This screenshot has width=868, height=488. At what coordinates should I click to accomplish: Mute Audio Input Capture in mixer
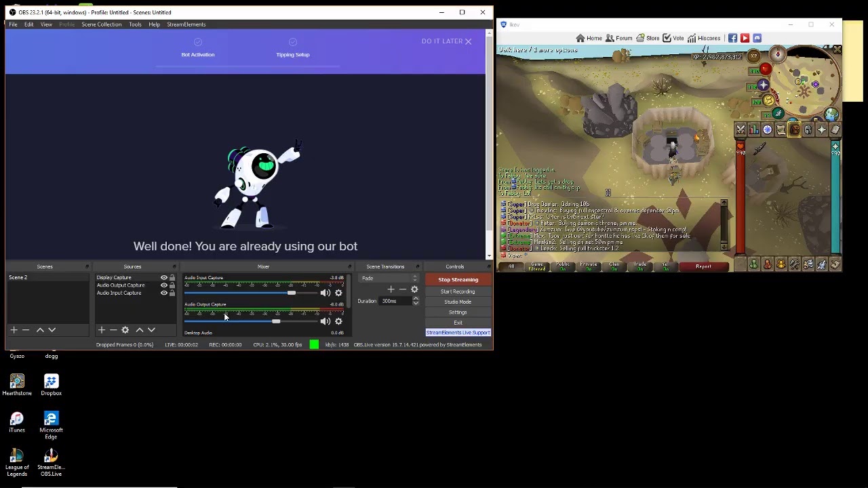coord(325,293)
